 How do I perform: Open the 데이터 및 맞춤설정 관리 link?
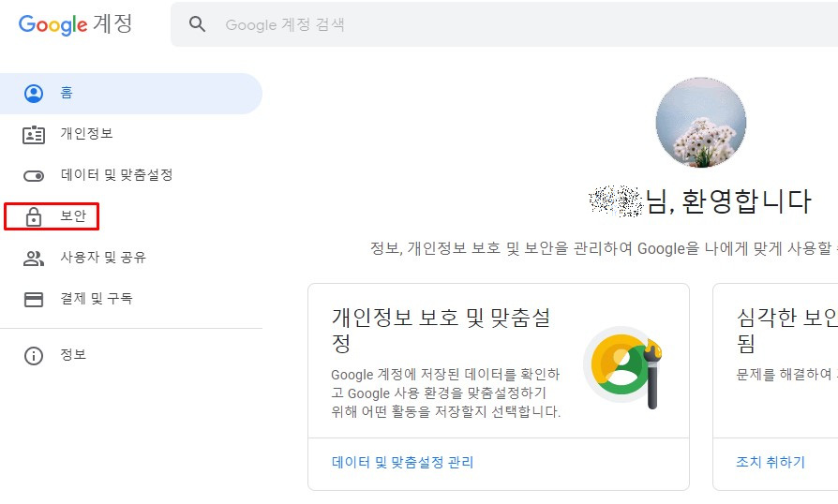[403, 462]
